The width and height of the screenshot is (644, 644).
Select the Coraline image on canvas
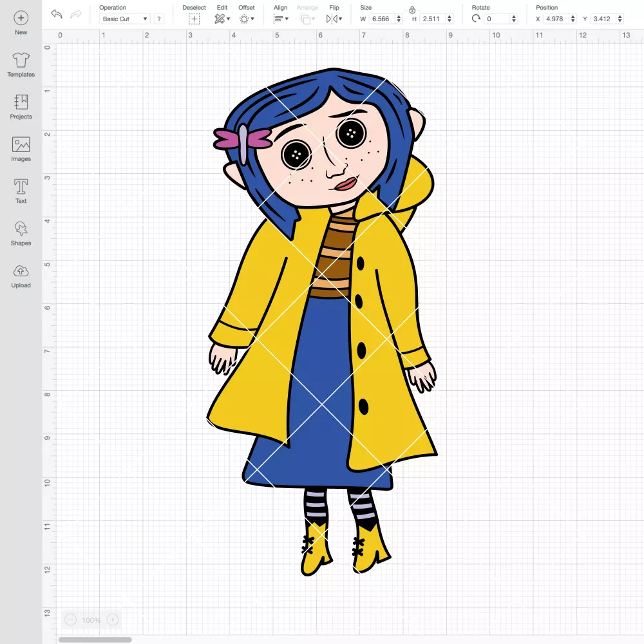click(x=323, y=323)
